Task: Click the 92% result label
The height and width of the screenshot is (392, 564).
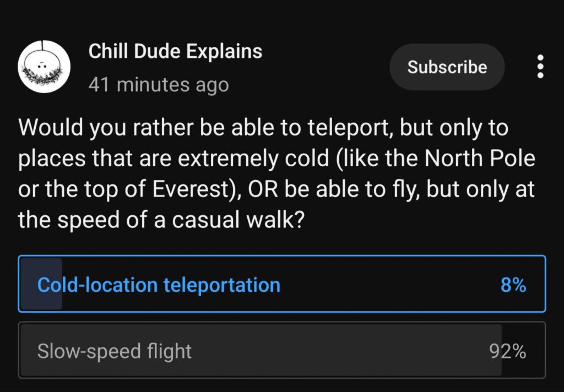Action: pyautogui.click(x=507, y=351)
